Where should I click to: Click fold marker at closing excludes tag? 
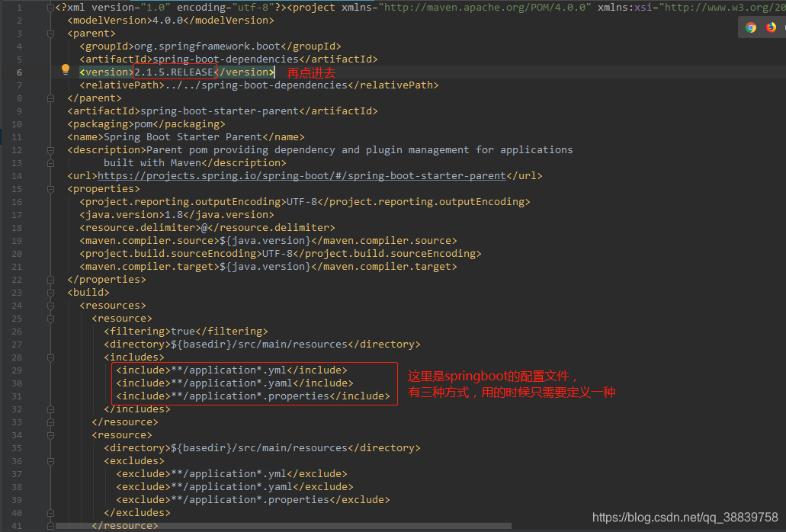pyautogui.click(x=50, y=513)
